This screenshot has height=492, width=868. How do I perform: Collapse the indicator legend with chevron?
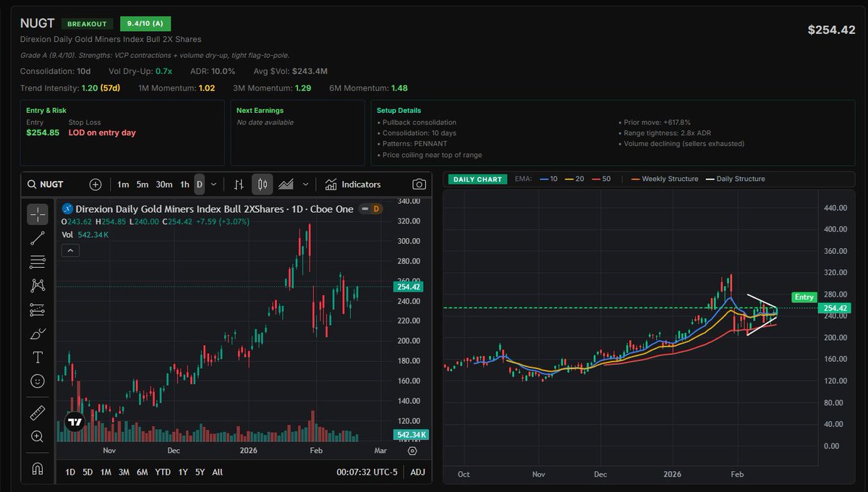(x=70, y=250)
